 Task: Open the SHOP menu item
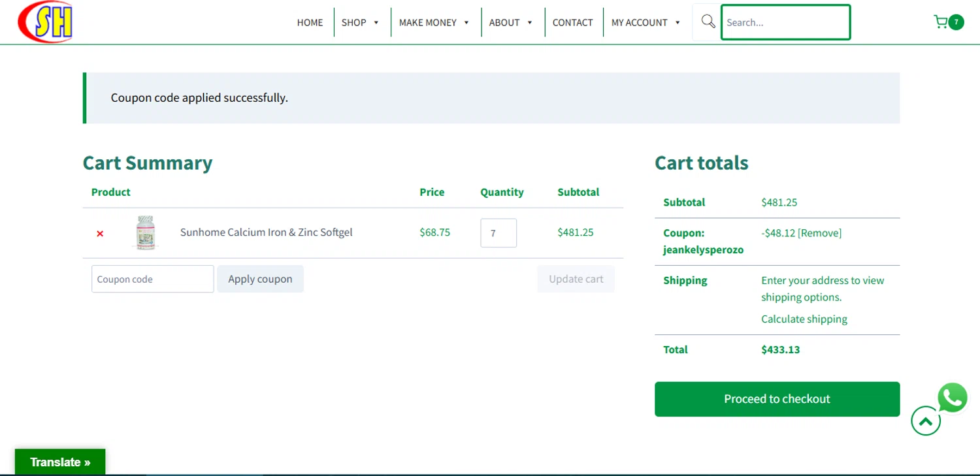(x=353, y=22)
